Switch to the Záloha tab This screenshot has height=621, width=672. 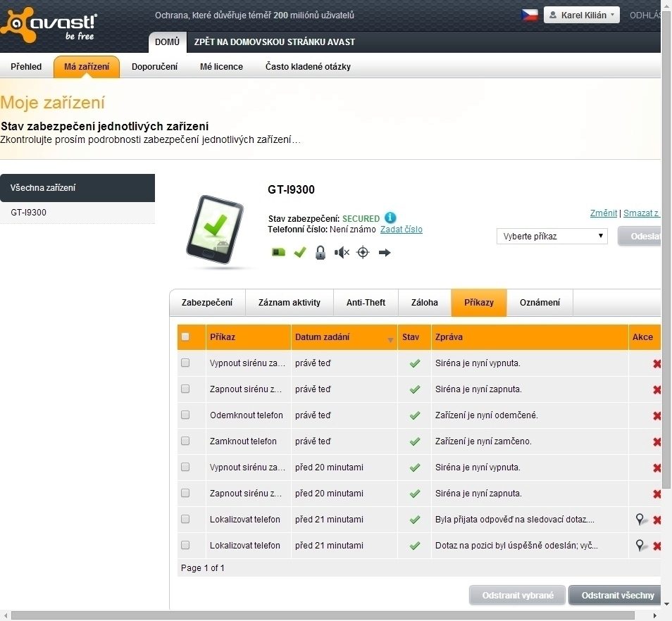pyautogui.click(x=424, y=302)
